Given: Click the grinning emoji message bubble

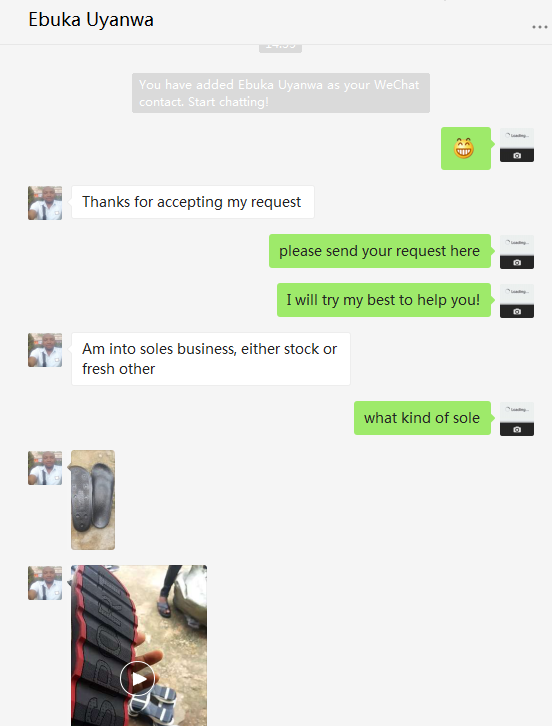Looking at the screenshot, I should [x=466, y=148].
